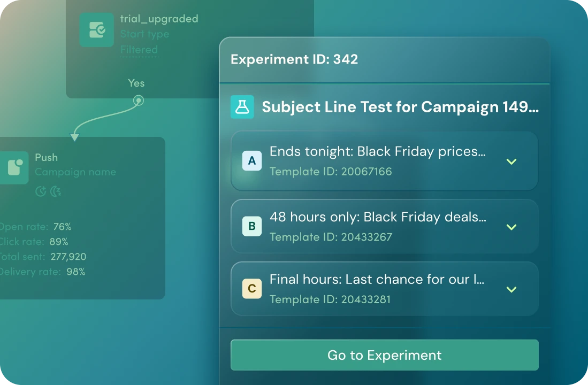
Task: Click the experiment flask icon
Action: [x=242, y=107]
